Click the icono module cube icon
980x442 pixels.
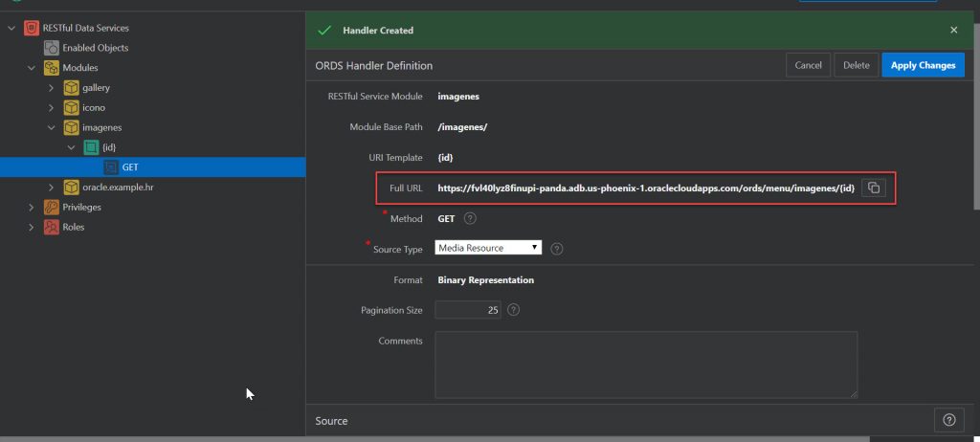click(71, 107)
